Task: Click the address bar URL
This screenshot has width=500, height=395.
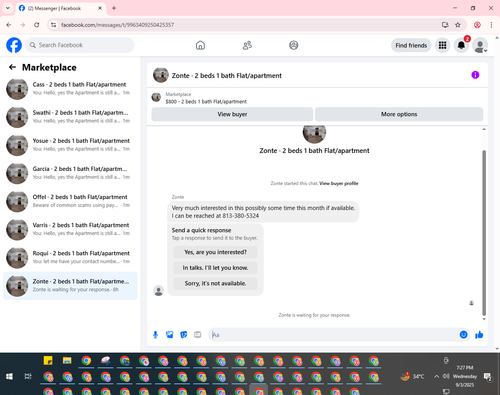Action: [117, 25]
